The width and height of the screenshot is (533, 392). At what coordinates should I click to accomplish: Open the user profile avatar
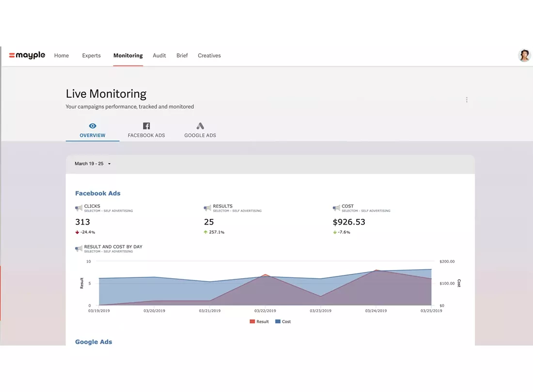tap(524, 55)
